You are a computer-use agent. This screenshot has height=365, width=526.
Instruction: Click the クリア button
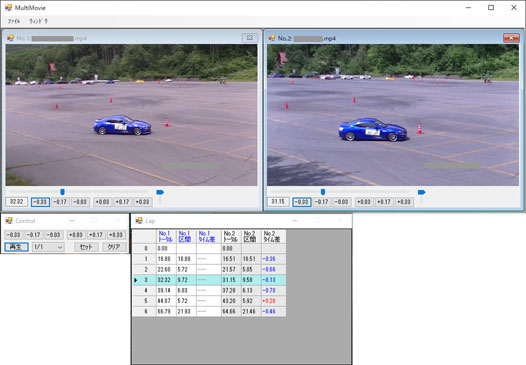coord(114,247)
